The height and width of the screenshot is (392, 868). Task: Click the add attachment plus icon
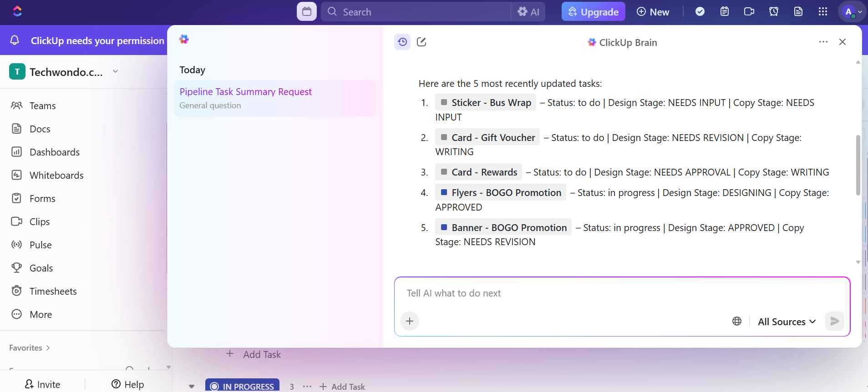(410, 322)
